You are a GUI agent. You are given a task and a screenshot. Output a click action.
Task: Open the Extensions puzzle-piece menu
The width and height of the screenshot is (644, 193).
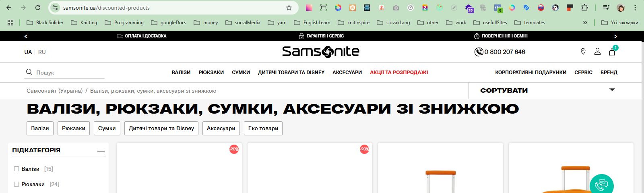pyautogui.click(x=584, y=8)
